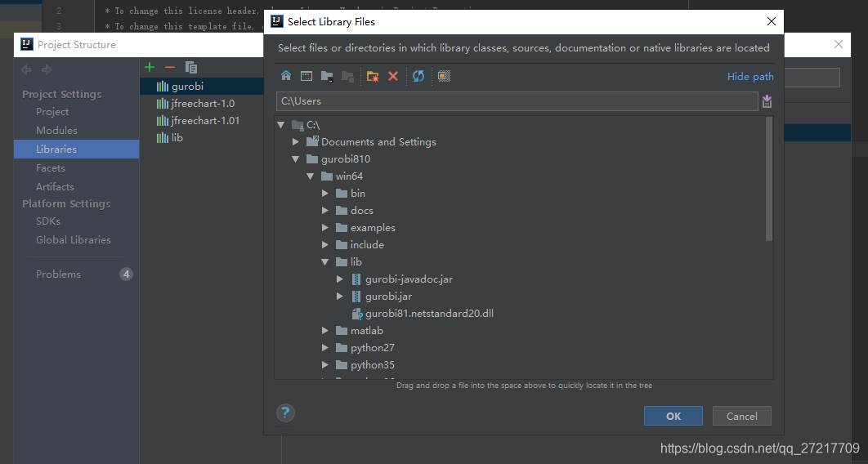
Task: Collapse the gurobi810 folder
Action: tap(296, 159)
